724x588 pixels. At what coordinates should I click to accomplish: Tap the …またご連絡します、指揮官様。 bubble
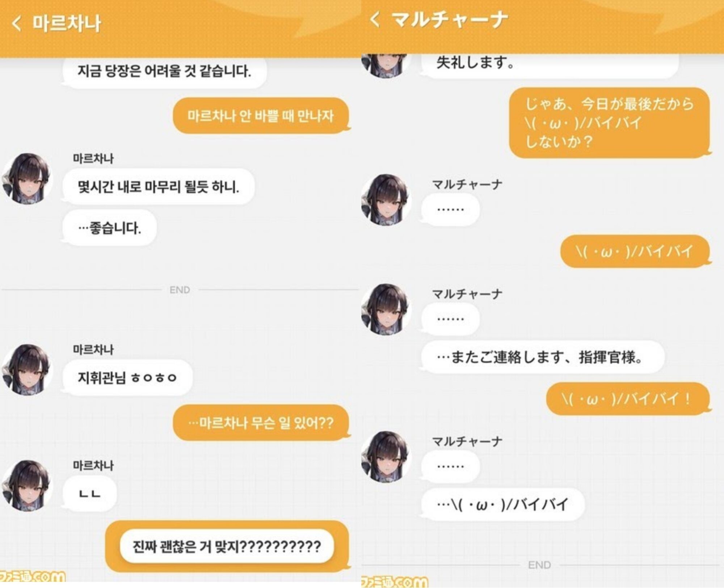[x=542, y=357]
